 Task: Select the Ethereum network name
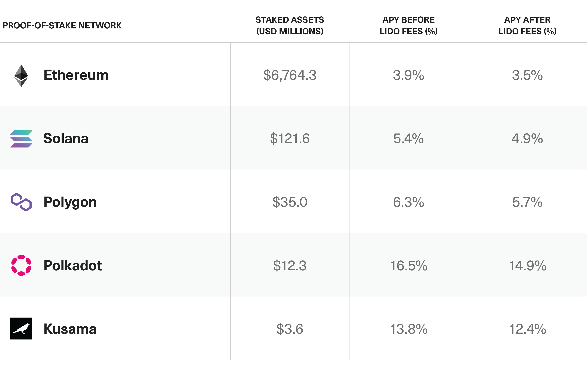point(76,75)
